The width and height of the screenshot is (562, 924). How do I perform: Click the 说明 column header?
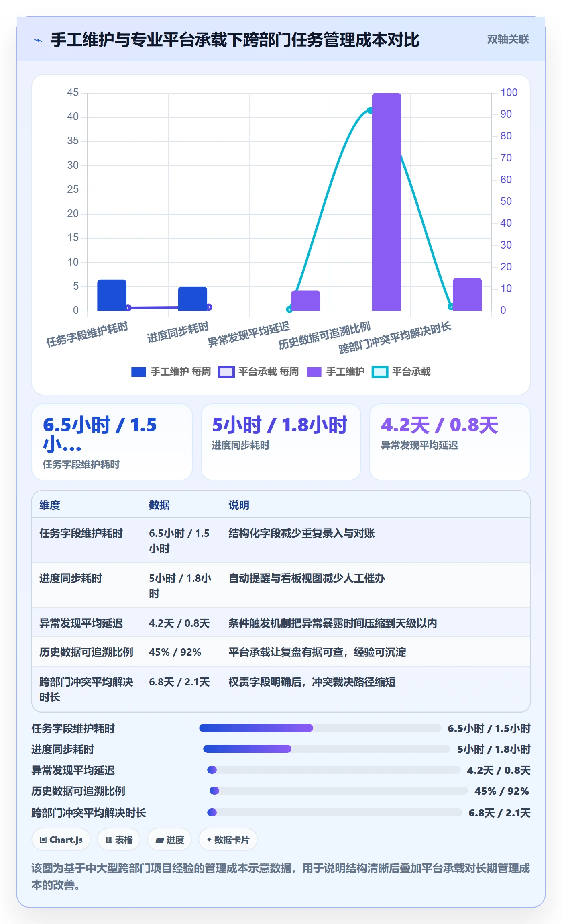click(x=239, y=505)
